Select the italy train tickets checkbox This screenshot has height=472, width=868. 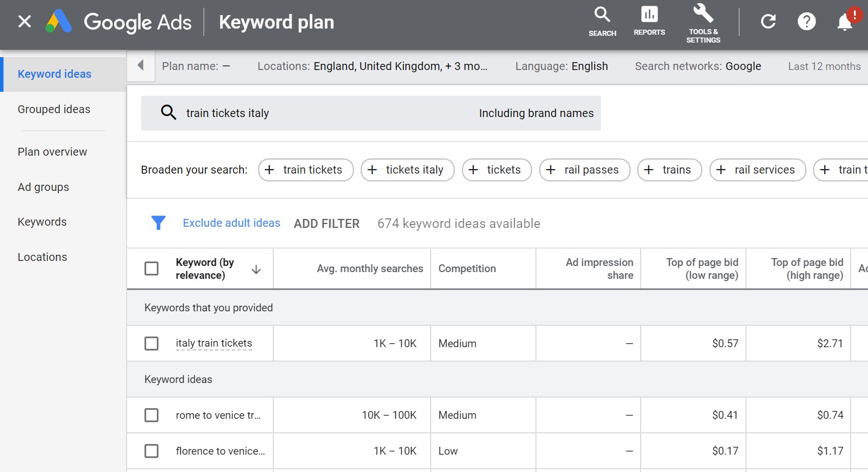point(151,343)
